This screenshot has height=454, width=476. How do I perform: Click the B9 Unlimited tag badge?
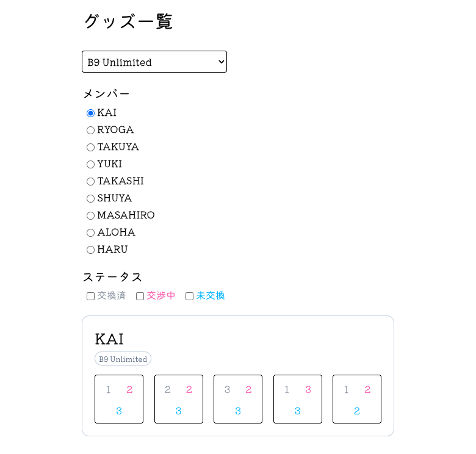tap(123, 359)
